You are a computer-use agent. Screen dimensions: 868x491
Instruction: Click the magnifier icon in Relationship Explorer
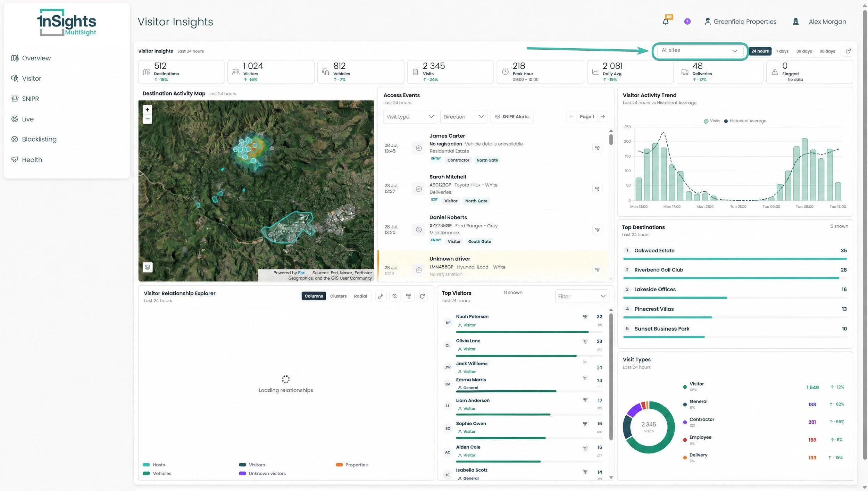point(395,296)
